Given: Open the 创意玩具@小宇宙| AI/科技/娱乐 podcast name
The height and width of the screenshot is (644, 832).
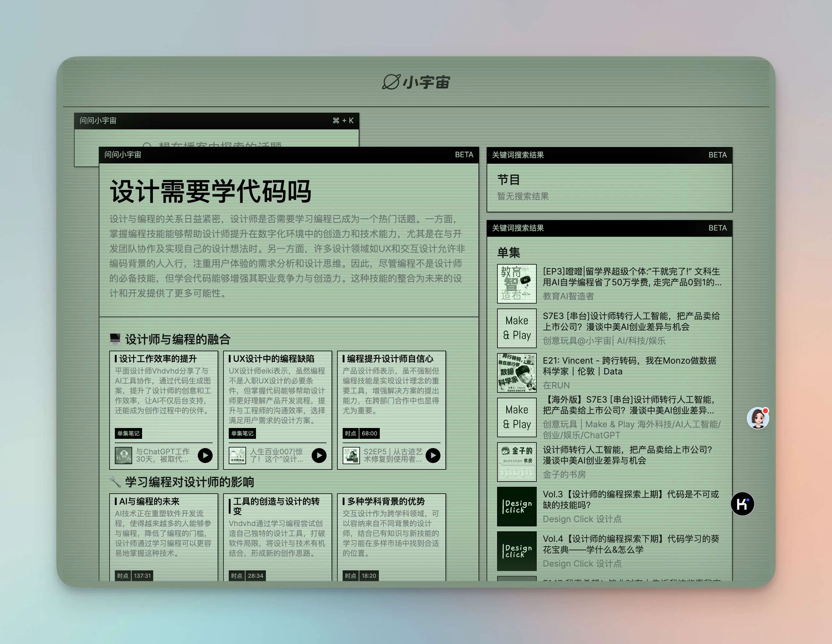Looking at the screenshot, I should pyautogui.click(x=604, y=340).
